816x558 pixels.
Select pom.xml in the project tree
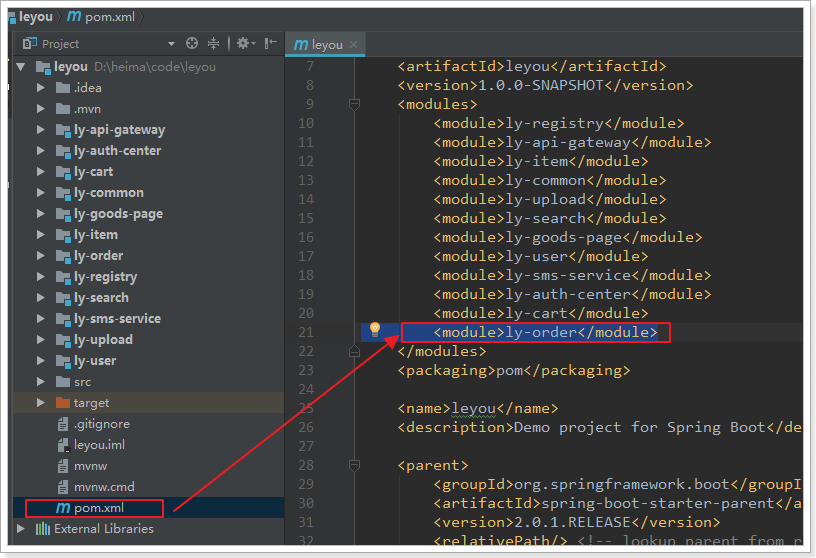click(x=99, y=508)
